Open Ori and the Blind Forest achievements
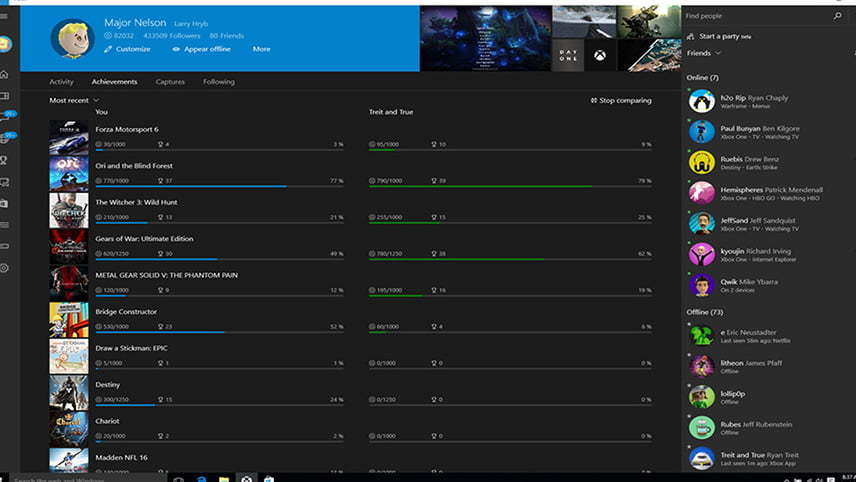Screen dimensions: 856x482 [134, 166]
